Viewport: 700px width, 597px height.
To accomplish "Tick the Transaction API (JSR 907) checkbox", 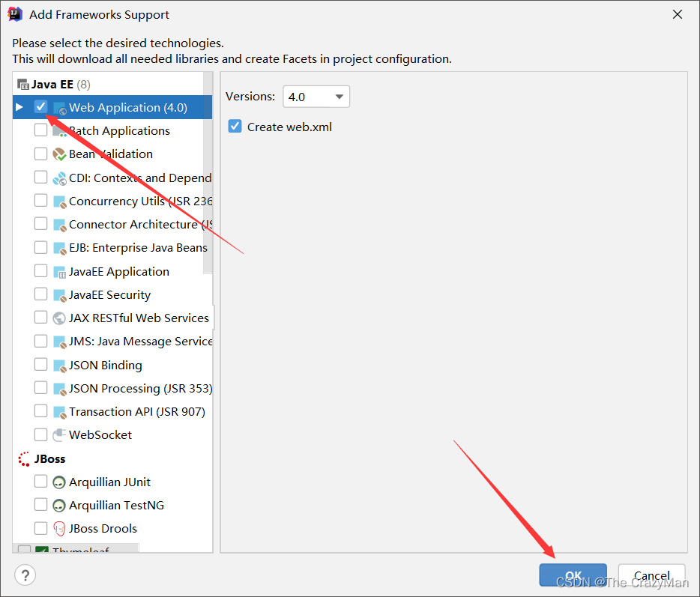I will pos(40,410).
